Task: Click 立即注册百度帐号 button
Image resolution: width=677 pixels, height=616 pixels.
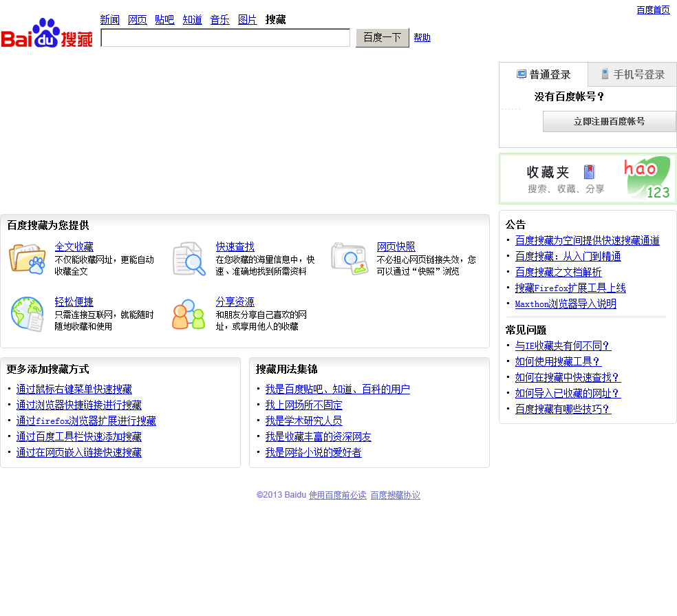Action: coord(609,121)
